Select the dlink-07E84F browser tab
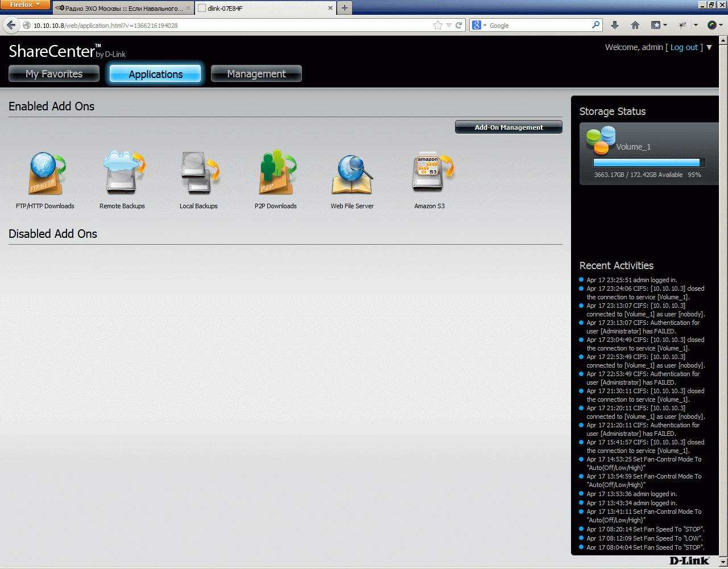Screen dimensions: 728x569 [x=266, y=9]
